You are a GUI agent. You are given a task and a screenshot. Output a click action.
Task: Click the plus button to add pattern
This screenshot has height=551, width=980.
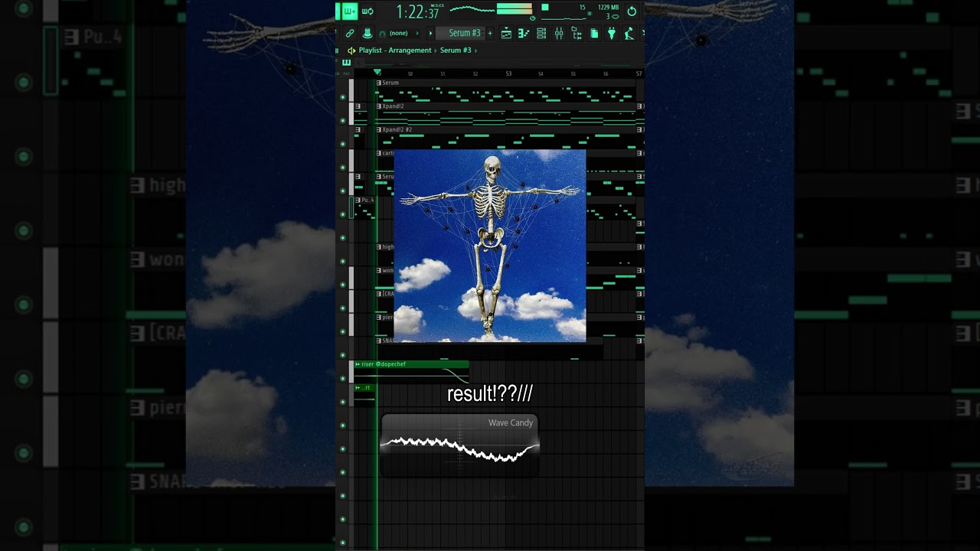(490, 34)
